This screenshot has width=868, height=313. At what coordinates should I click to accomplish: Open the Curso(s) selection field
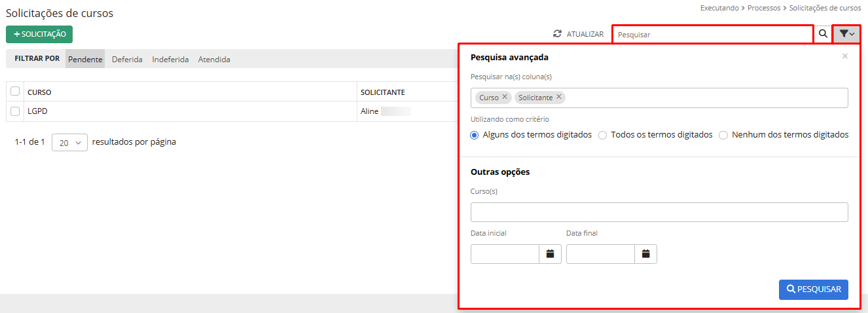pos(659,212)
